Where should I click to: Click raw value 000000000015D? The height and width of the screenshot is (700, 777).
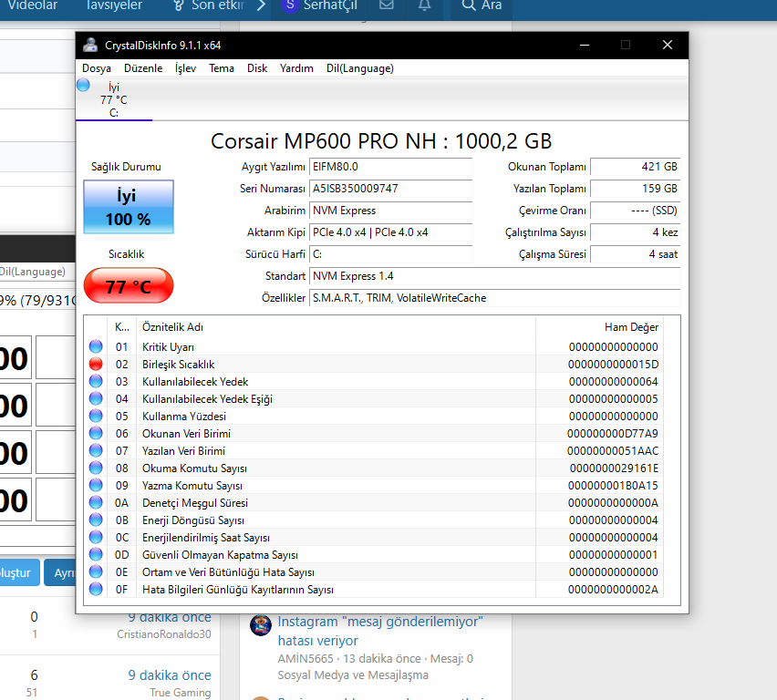point(613,364)
